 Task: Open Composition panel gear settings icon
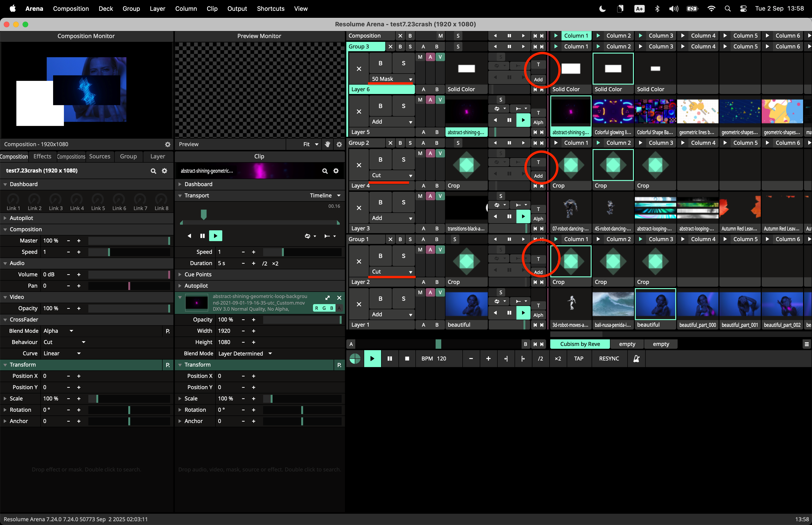point(164,171)
